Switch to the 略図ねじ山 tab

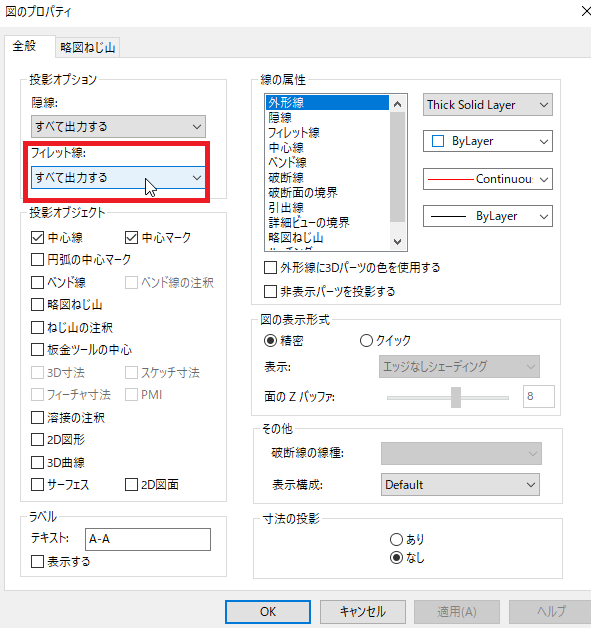[87, 47]
